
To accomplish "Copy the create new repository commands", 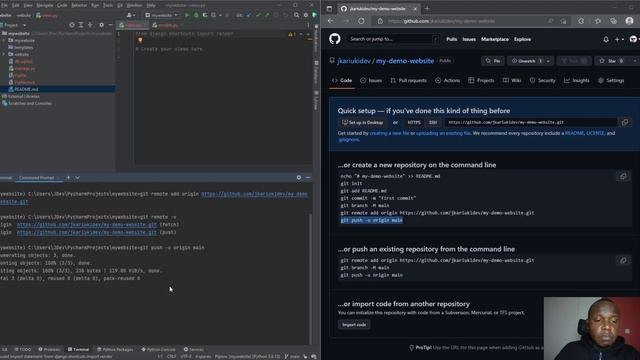I will (623, 176).
